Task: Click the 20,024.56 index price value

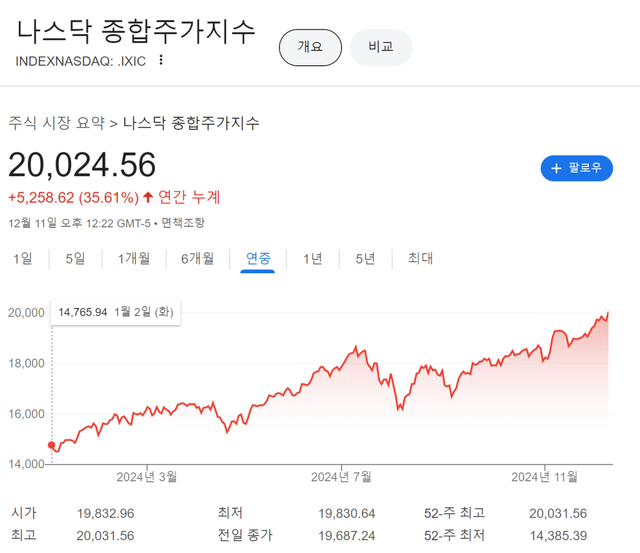Action: tap(82, 165)
